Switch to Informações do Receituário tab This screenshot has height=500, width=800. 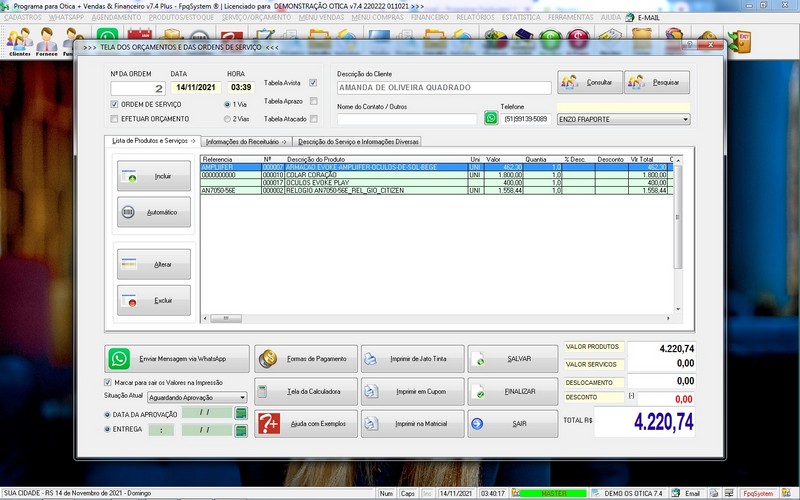[246, 142]
